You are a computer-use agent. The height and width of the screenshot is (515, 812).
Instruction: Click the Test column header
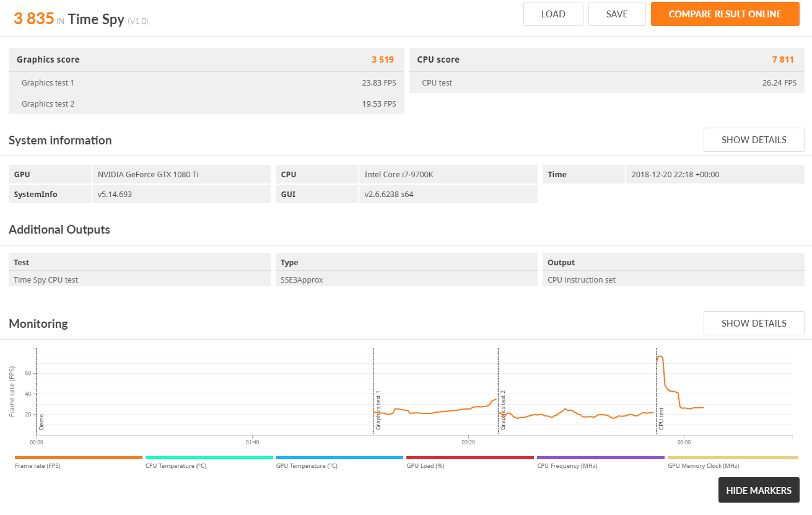pos(21,262)
